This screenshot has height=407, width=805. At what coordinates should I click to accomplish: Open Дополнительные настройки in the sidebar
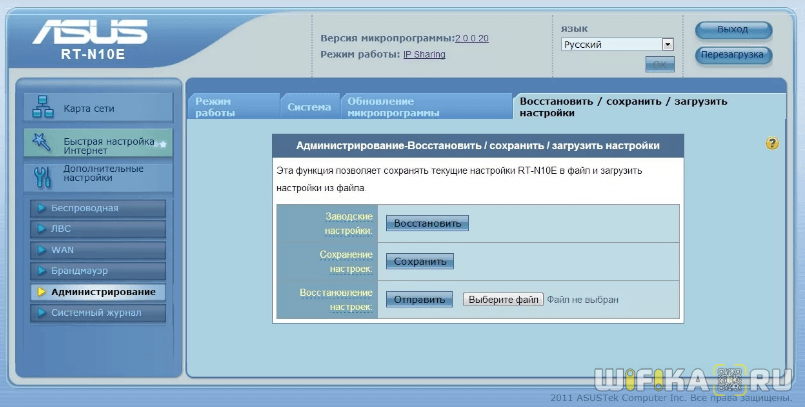98,178
